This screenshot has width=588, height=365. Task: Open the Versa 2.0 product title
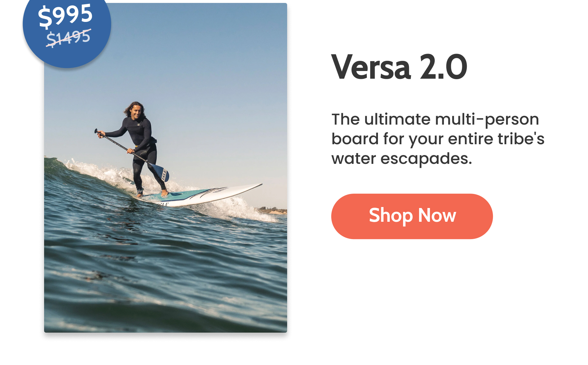tap(400, 67)
